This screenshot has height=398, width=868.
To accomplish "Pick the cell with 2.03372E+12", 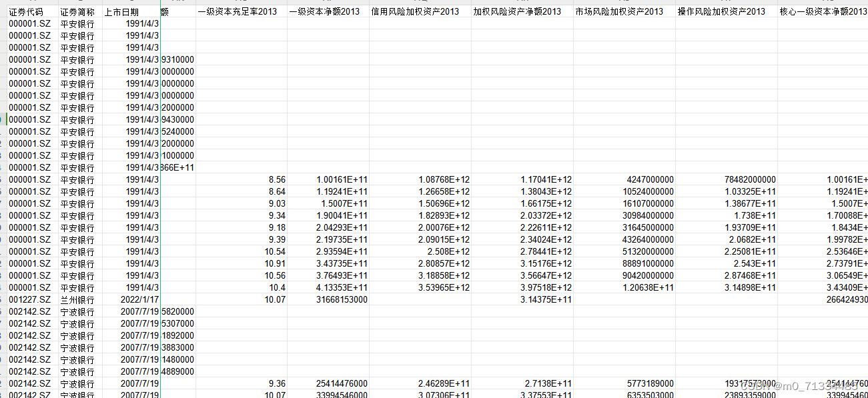I will pos(522,215).
